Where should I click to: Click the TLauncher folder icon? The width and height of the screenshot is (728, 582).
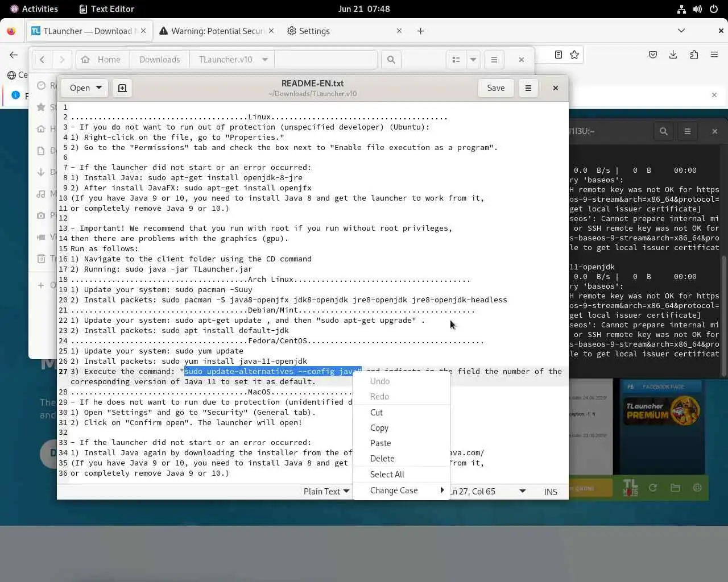tap(675, 488)
